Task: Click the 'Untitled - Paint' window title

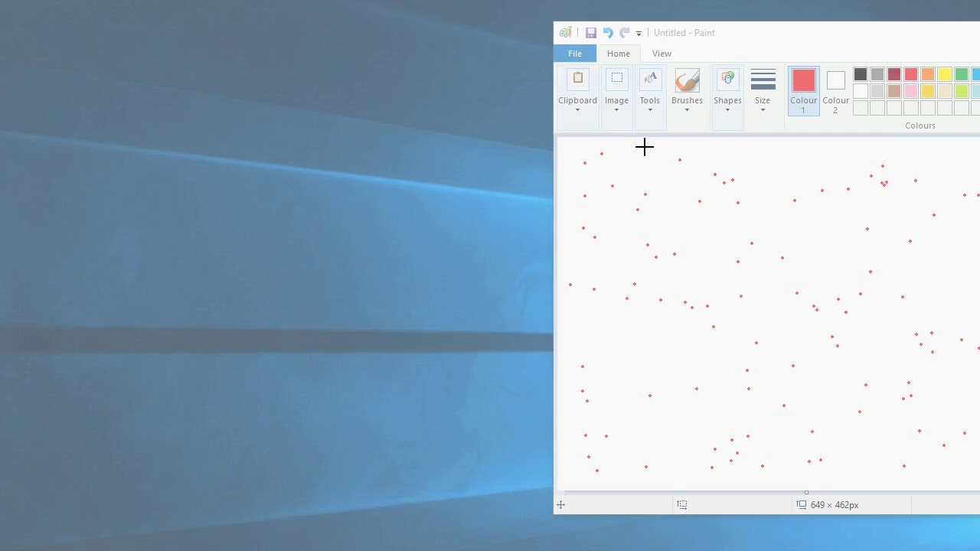Action: pyautogui.click(x=684, y=33)
